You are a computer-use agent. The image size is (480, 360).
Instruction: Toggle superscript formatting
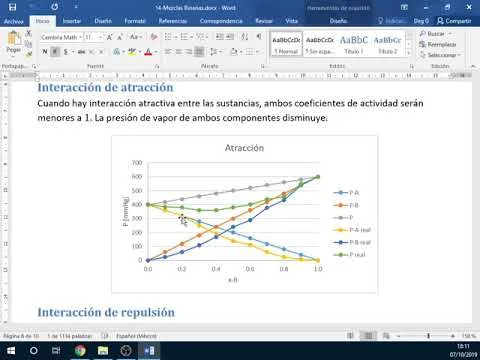(x=101, y=52)
